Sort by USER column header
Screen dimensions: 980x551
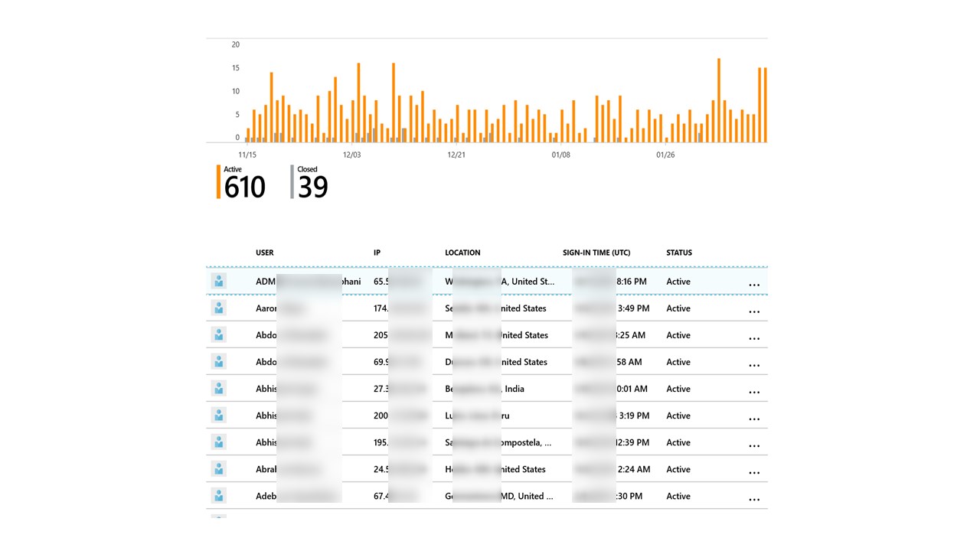[x=265, y=253]
